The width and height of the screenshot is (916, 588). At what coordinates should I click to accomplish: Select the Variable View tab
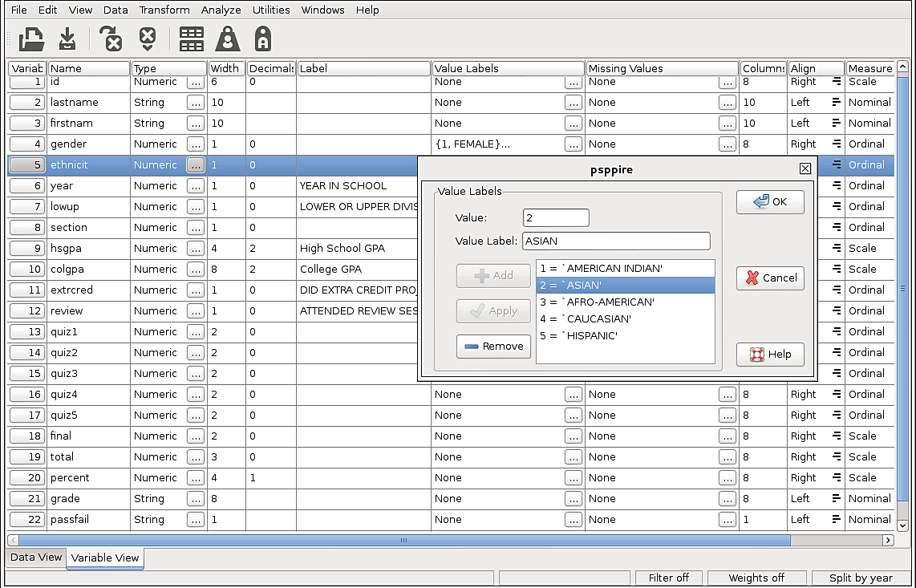click(x=105, y=558)
